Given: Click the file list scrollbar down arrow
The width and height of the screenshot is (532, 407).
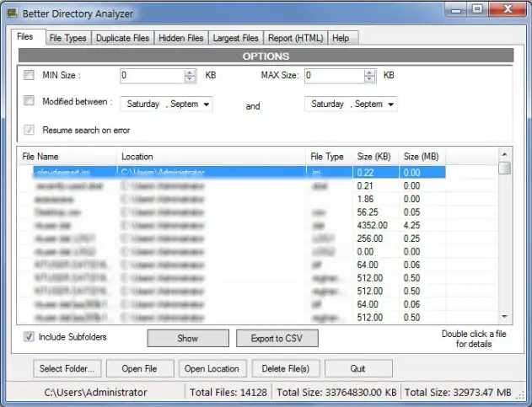Looking at the screenshot, I should [505, 317].
